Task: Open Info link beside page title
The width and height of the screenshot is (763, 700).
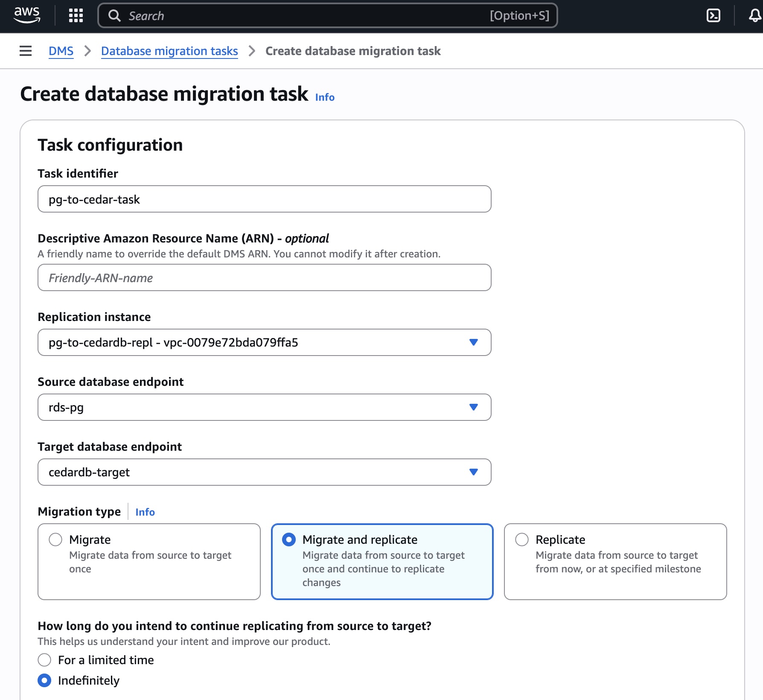Action: click(325, 97)
